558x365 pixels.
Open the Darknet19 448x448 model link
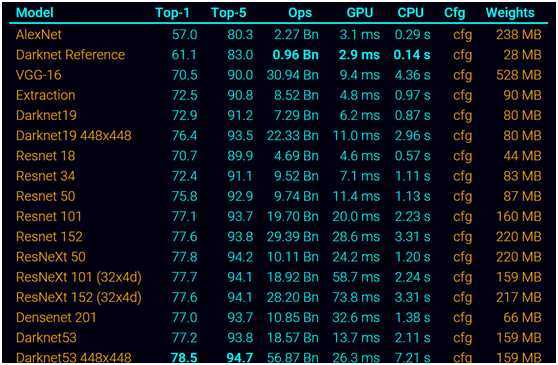(74, 136)
